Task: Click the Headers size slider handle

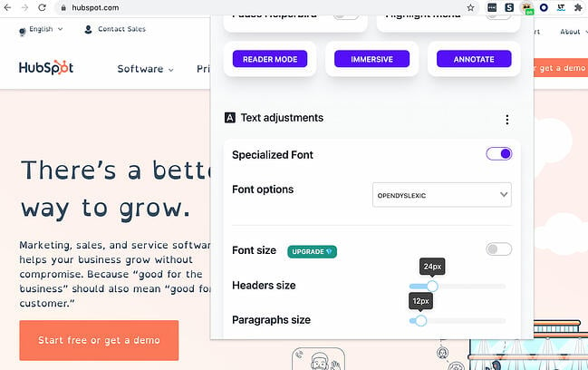Action: (432, 286)
